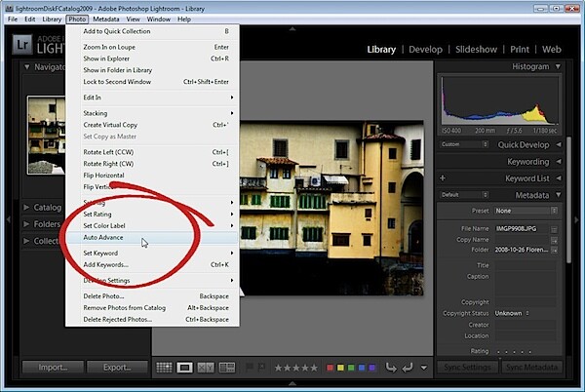Choose Rotate Left (CCW)
Screen dimensions: 585x392
point(152,152)
